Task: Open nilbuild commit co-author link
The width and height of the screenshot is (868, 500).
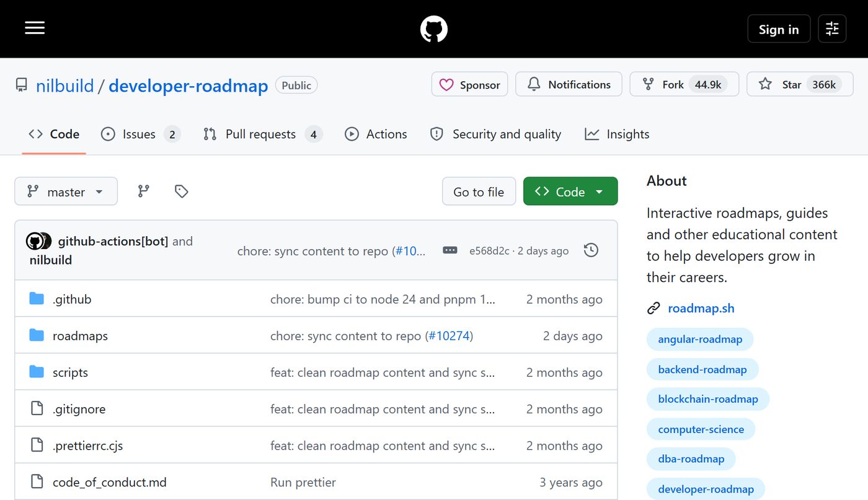Action: coord(51,260)
